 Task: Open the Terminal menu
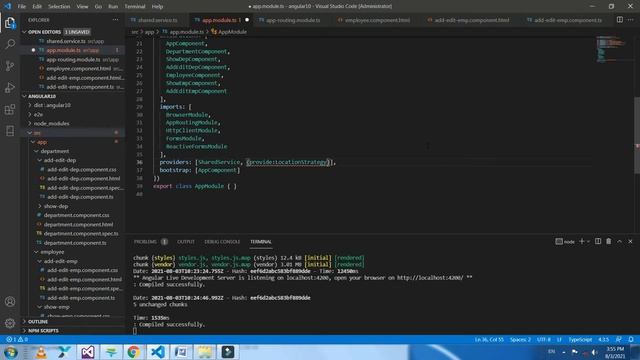[x=135, y=7]
